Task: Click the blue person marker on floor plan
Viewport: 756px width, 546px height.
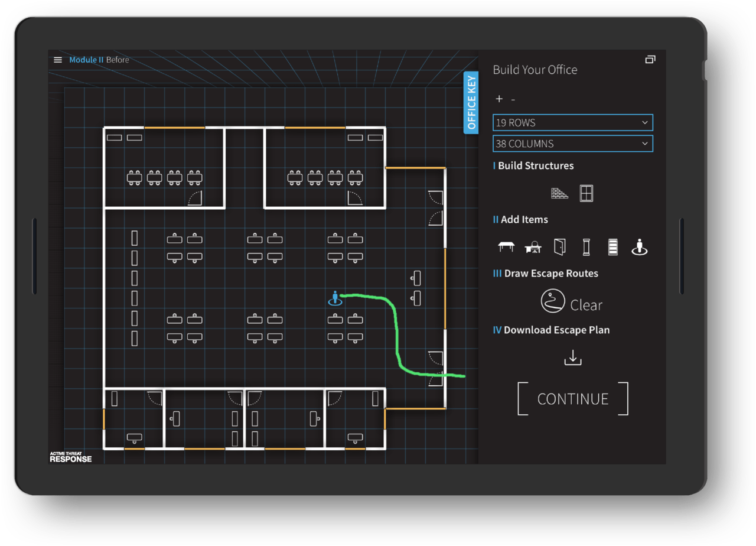Action: (335, 298)
